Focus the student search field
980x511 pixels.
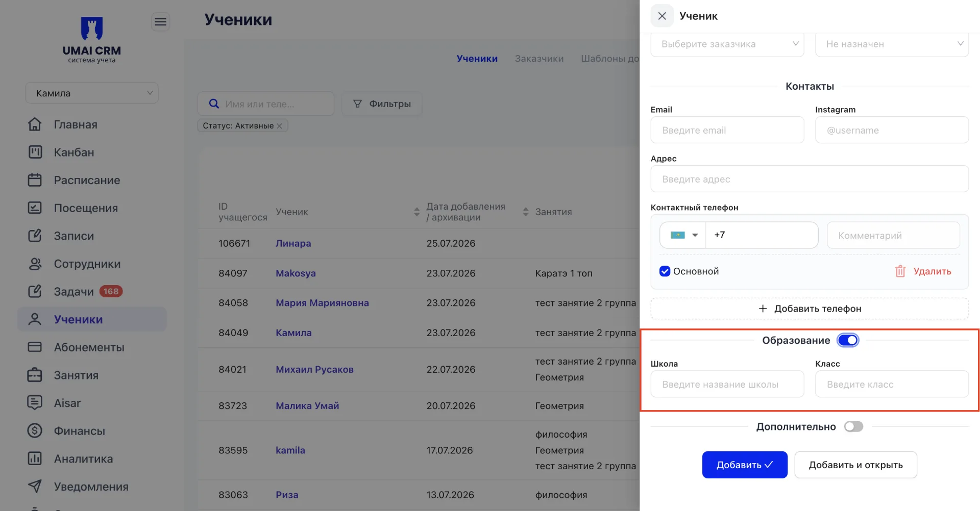[x=265, y=104]
